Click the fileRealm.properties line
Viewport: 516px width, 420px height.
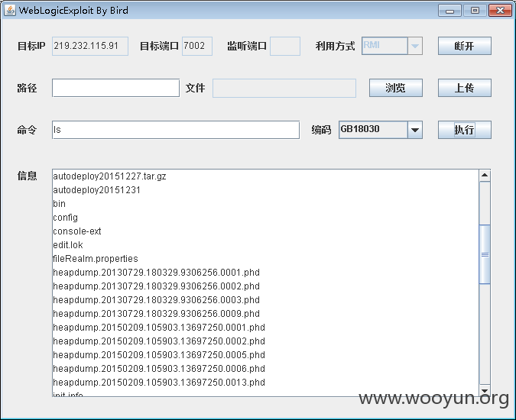click(96, 259)
